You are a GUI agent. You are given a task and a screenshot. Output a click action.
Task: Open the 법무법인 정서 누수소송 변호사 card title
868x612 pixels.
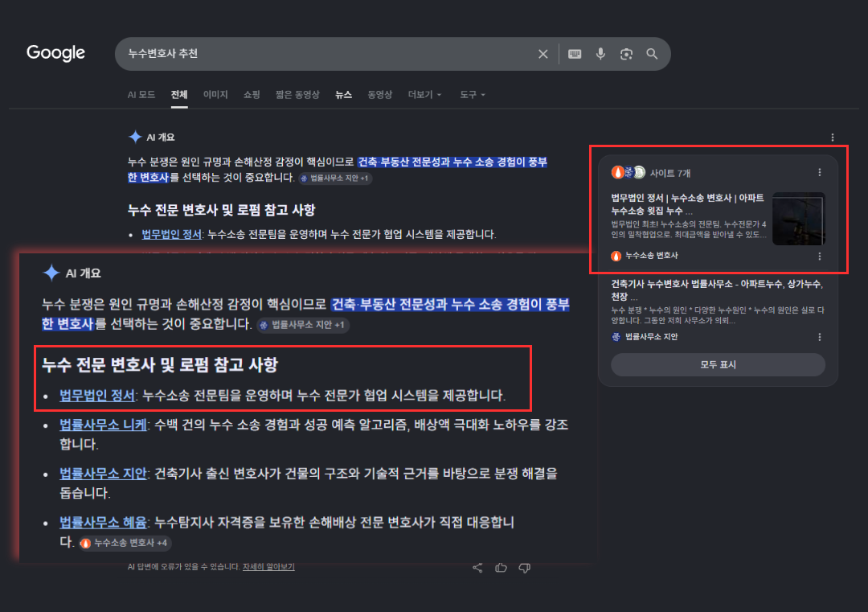point(687,203)
